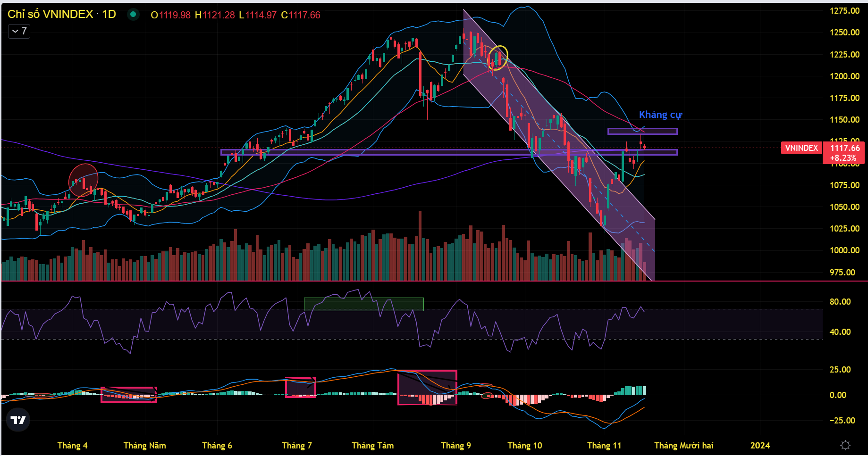Image resolution: width=868 pixels, height=456 pixels.
Task: Click Tháng 9 on the time axis
Action: (455, 446)
